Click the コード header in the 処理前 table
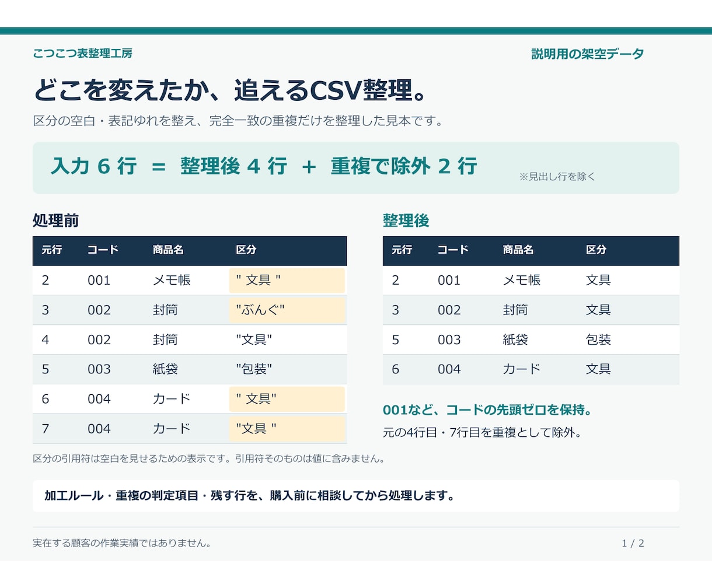The width and height of the screenshot is (712, 588). [x=103, y=250]
